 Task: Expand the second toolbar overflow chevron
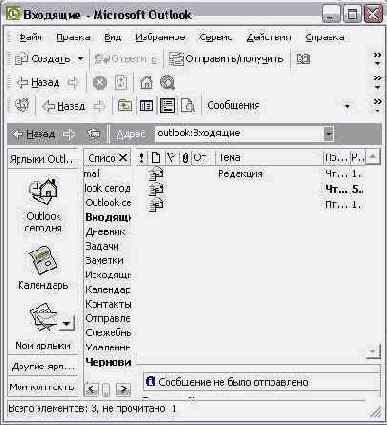(377, 82)
